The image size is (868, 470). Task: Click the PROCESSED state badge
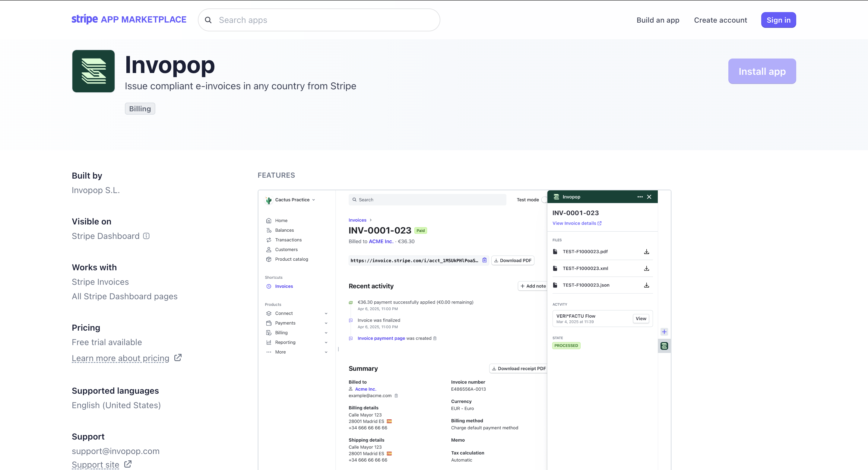point(566,346)
